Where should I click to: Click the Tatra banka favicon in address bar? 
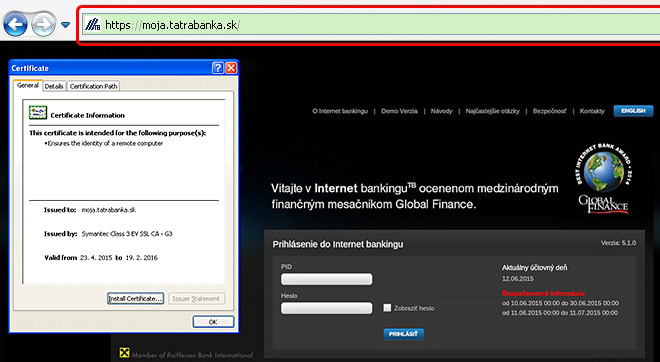(x=93, y=25)
